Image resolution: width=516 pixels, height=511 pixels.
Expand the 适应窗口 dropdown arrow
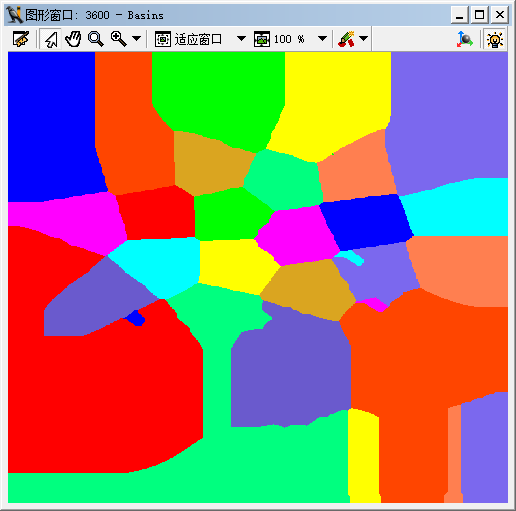coord(241,39)
